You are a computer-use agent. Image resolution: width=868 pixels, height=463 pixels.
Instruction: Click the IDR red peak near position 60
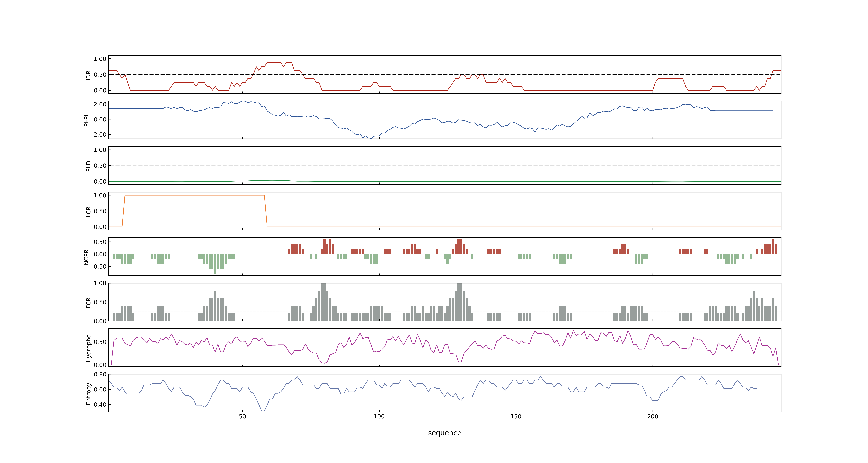[274, 63]
